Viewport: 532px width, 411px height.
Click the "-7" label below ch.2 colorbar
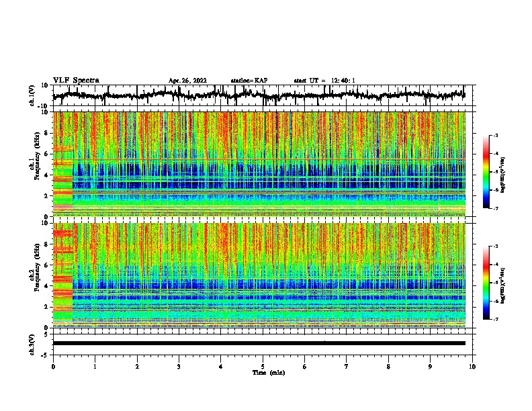point(496,320)
